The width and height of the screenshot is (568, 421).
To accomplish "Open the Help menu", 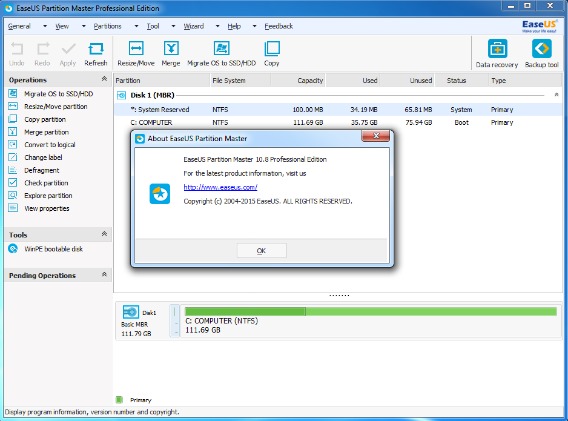I will pos(234,26).
